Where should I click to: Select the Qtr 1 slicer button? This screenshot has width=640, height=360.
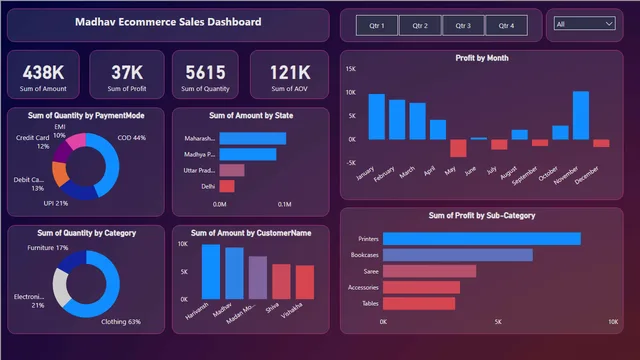click(376, 25)
